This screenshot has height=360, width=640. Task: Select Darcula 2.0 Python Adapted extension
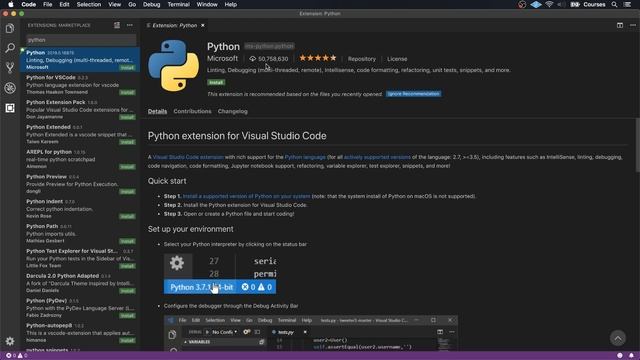80,283
